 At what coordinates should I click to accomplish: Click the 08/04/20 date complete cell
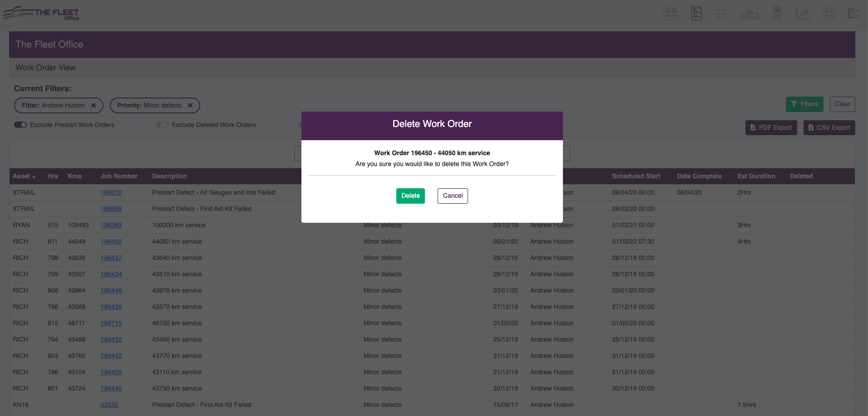point(689,192)
